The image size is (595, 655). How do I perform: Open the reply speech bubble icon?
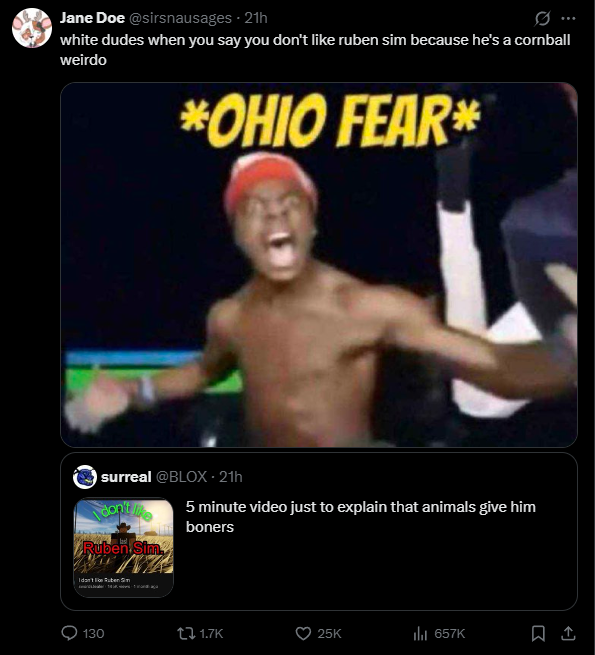(x=69, y=633)
